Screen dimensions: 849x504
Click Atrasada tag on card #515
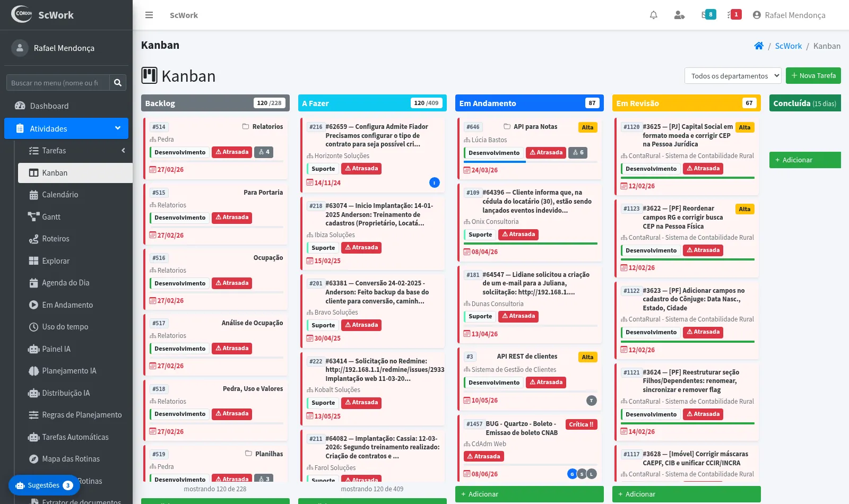pyautogui.click(x=232, y=218)
